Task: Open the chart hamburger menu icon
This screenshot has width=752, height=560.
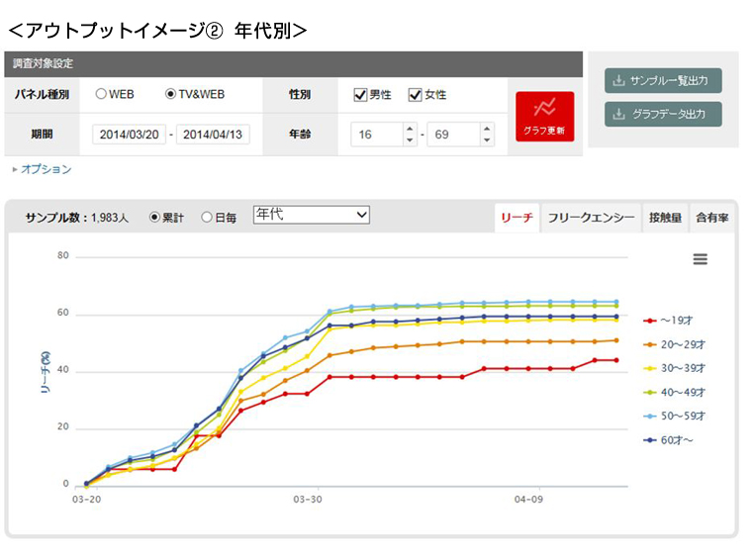Action: click(700, 259)
